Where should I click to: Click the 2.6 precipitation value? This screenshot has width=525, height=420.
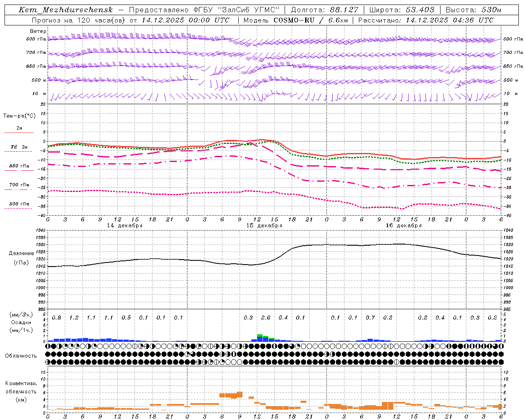[x=266, y=318]
